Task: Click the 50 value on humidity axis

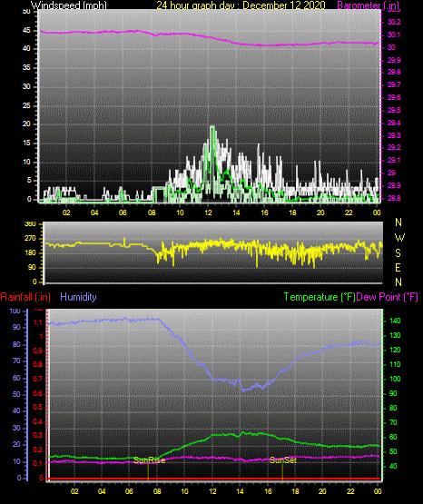Action: click(x=16, y=394)
